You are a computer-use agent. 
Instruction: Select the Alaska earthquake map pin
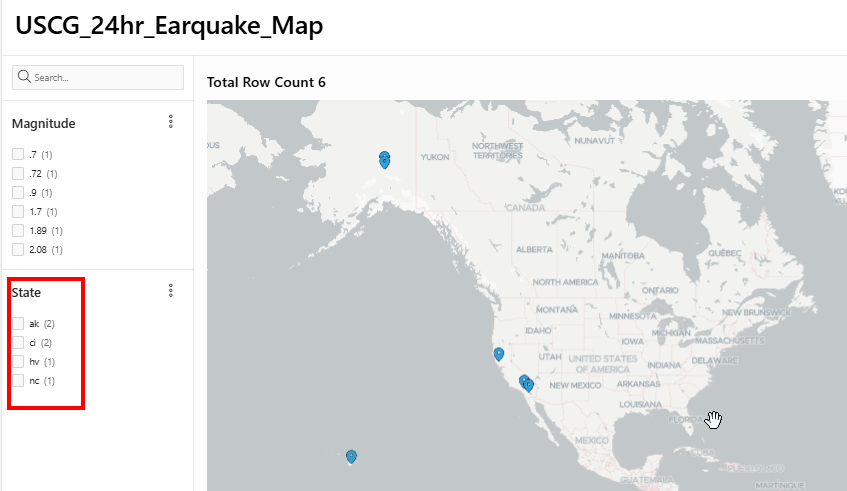(x=384, y=160)
